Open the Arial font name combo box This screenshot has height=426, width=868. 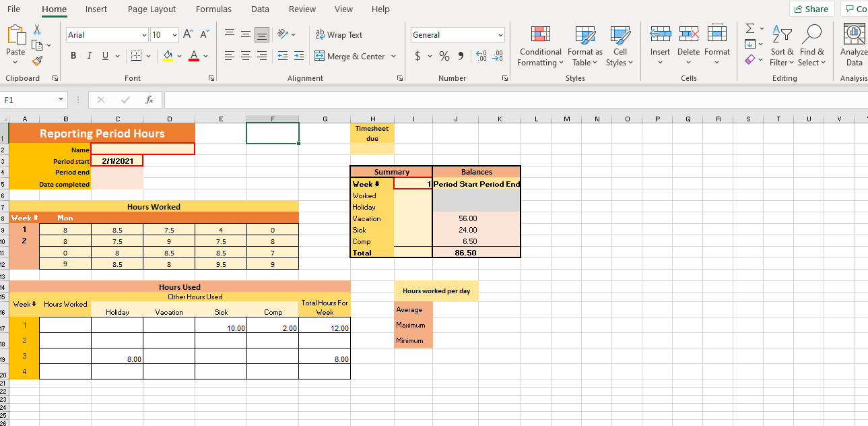[106, 34]
